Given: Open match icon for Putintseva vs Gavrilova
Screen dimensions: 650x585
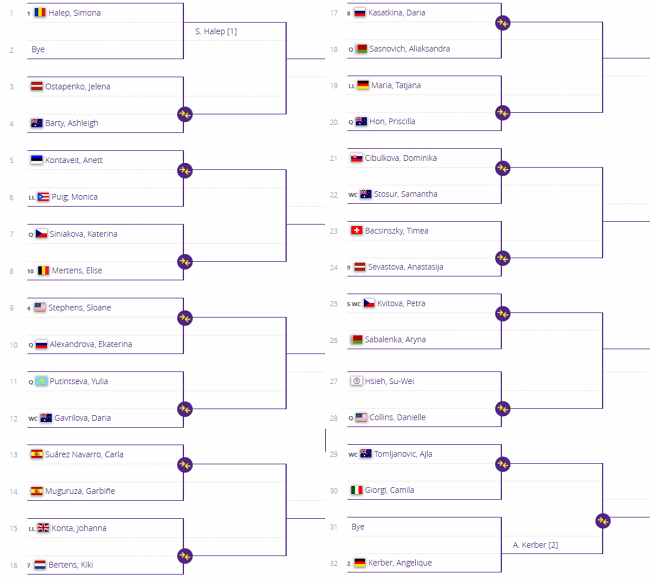Looking at the screenshot, I should [184, 408].
